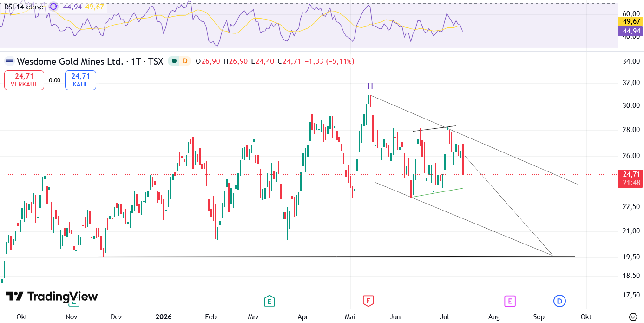644x323 pixels.
Task: Click the 17,50 price axis label
Action: (632, 295)
